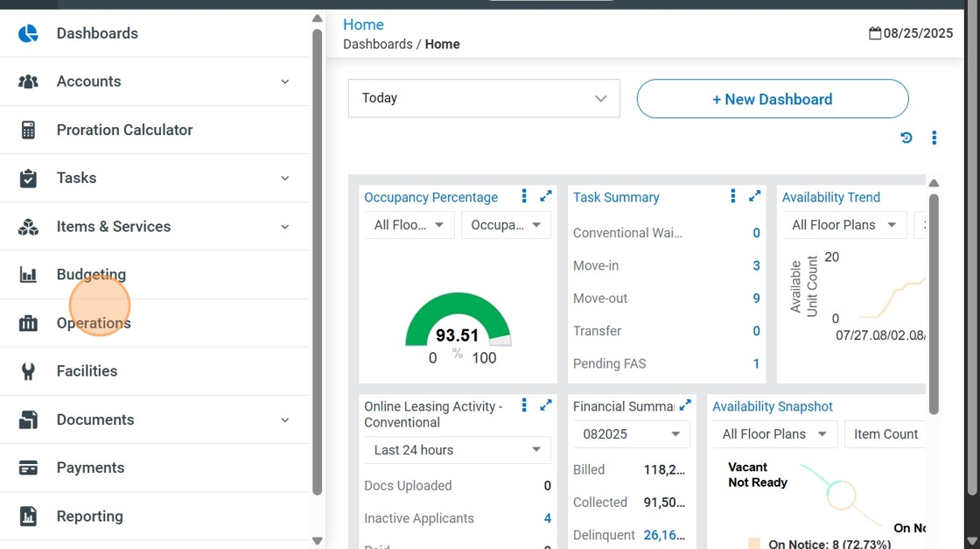Click the Reporting chart icon

coord(28,517)
